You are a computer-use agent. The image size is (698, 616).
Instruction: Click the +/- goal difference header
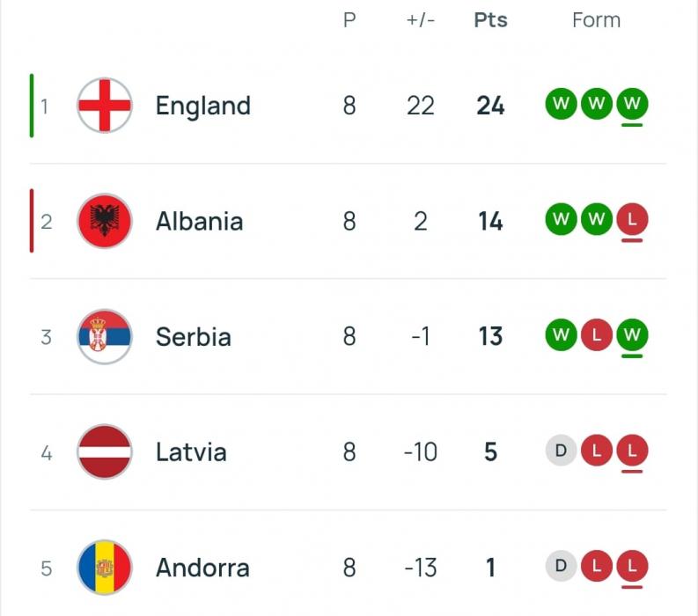(x=421, y=20)
